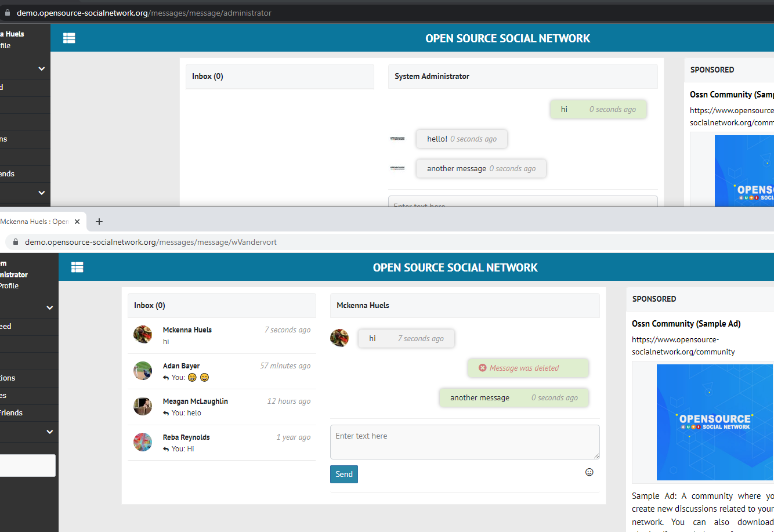
Task: Collapse the top sidebar section chevron under Profile
Action: pyautogui.click(x=49, y=307)
